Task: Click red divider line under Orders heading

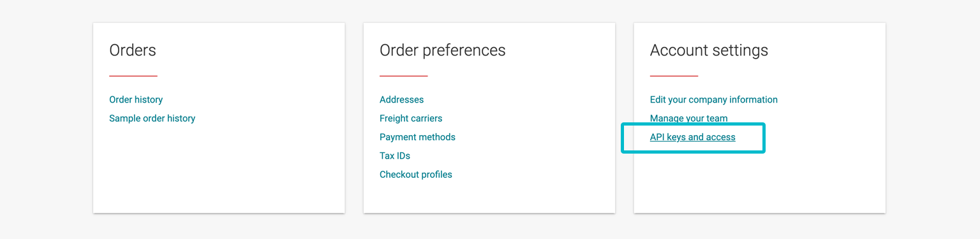Action: 133,76
